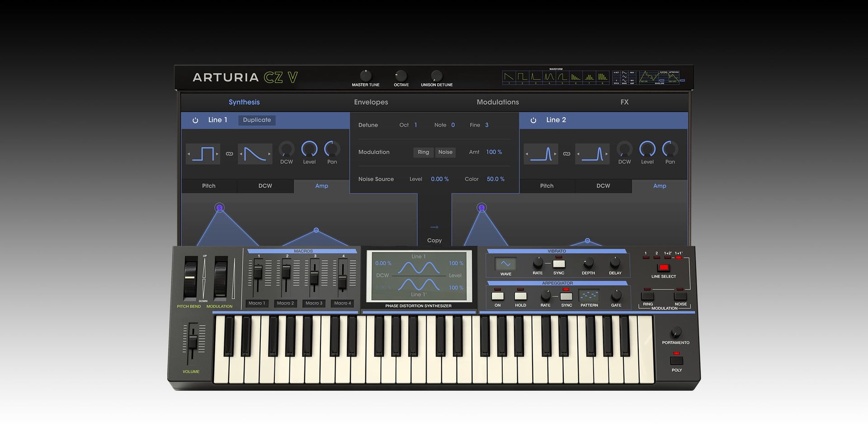Toggle Line 2 power button
868x427 pixels.
coord(533,120)
